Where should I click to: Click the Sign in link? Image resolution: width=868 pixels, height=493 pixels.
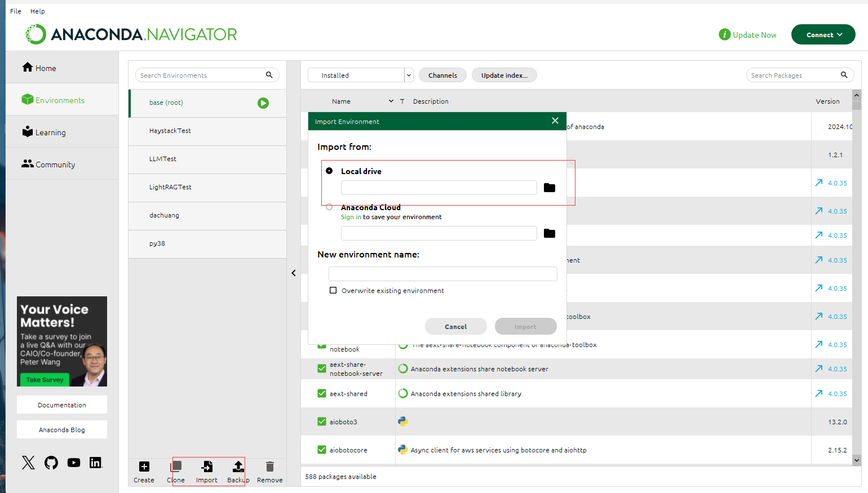click(x=351, y=217)
